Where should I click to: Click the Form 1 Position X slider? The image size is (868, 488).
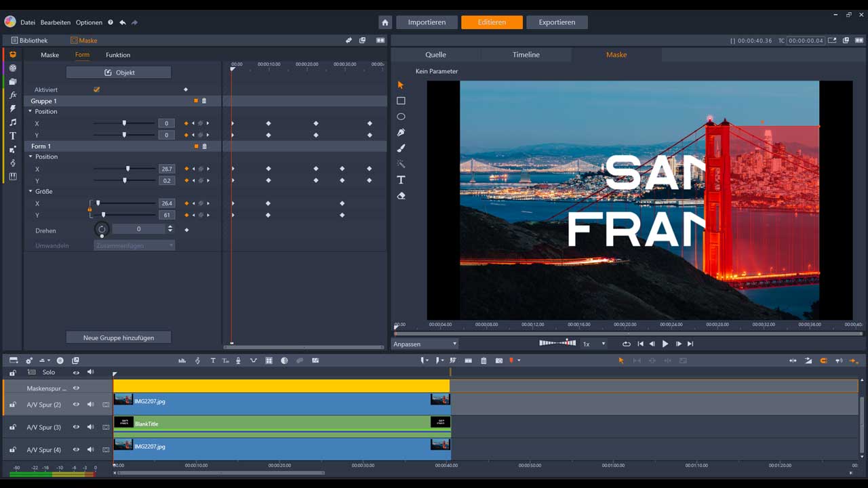(x=125, y=169)
